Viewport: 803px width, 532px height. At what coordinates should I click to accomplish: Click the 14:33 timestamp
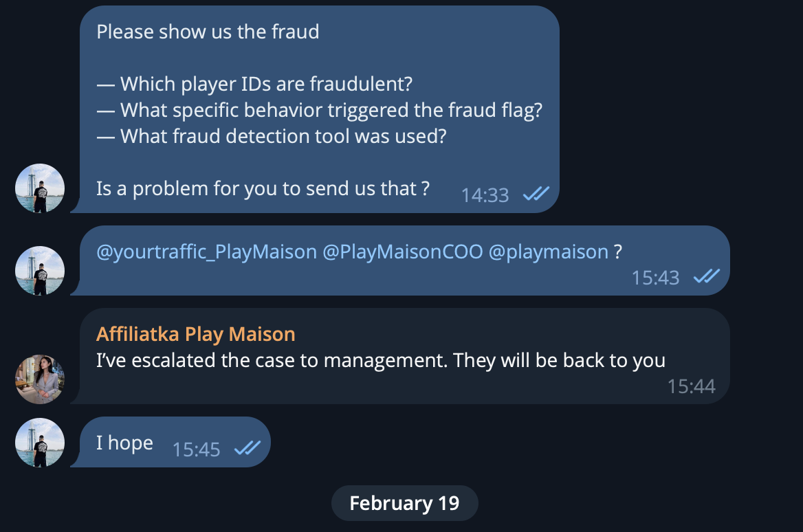485,196
